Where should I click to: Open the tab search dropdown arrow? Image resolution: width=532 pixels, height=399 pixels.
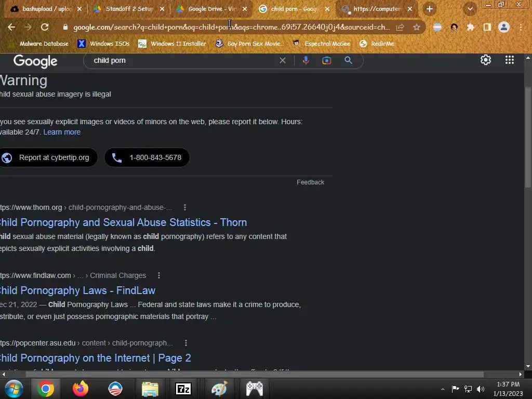point(470,9)
